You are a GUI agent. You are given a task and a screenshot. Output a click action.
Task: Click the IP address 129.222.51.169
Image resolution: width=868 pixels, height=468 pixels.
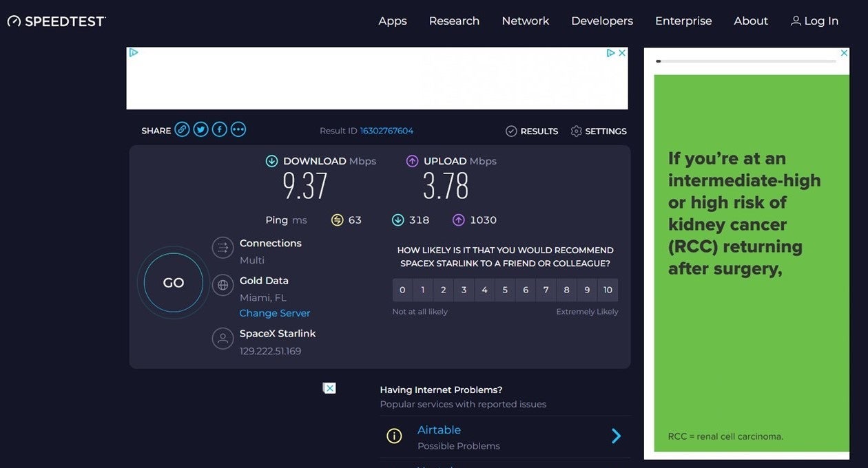(x=270, y=351)
